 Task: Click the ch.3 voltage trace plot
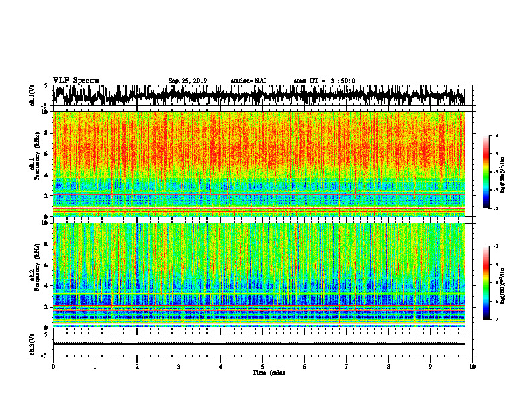coord(262,345)
